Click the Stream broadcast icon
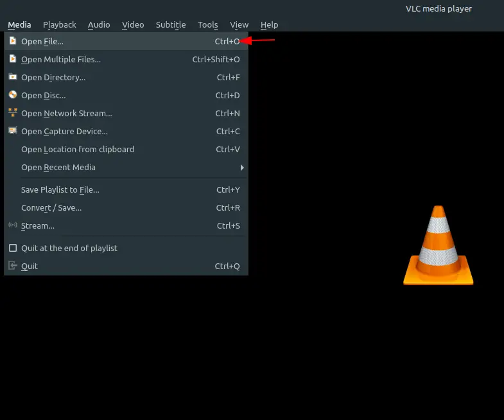The width and height of the screenshot is (504, 420). click(13, 225)
